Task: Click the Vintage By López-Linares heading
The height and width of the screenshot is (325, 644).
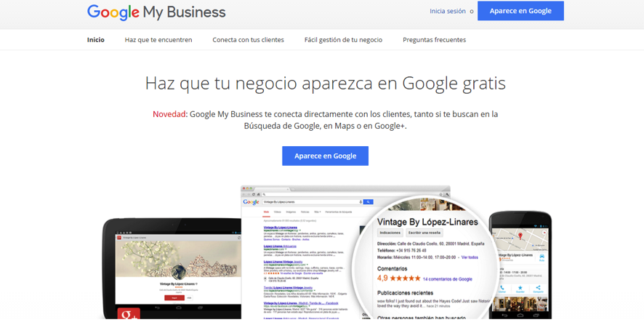Action: pyautogui.click(x=427, y=222)
